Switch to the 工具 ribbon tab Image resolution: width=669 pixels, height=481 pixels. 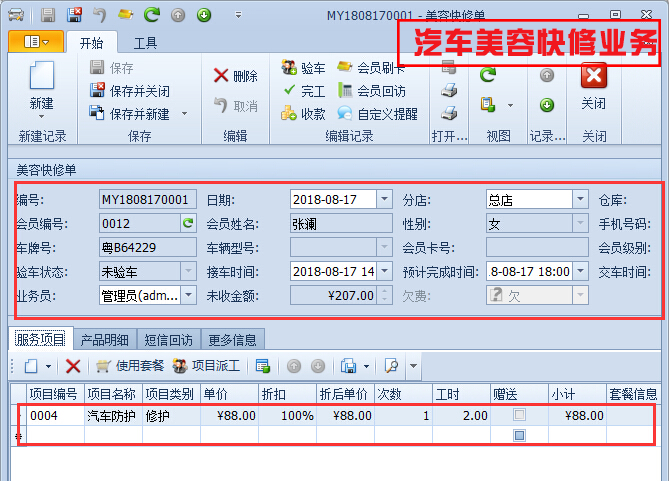(145, 43)
